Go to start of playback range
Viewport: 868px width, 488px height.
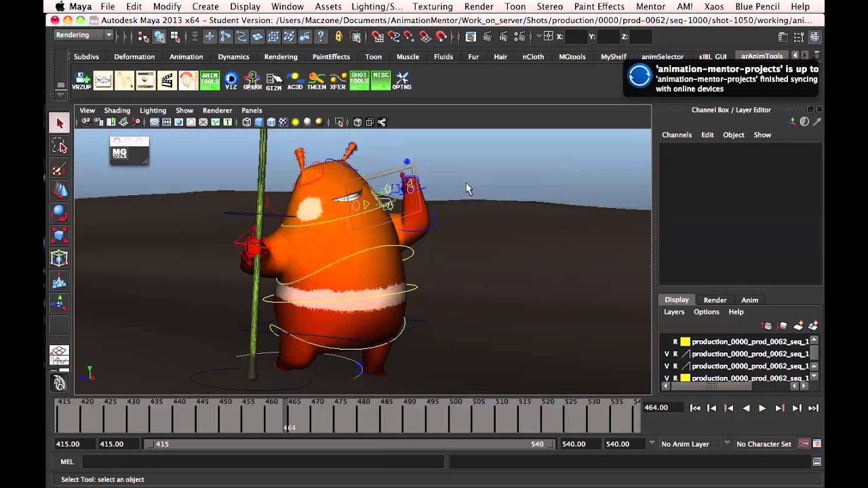[695, 408]
